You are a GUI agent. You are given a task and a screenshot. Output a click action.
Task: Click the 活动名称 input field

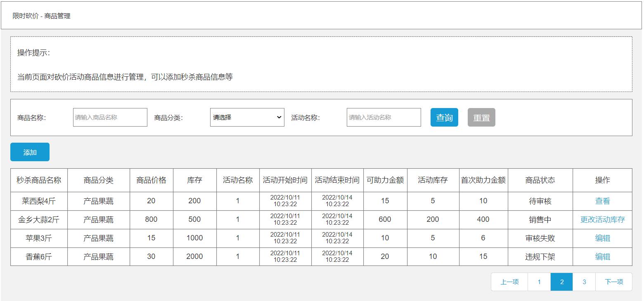383,117
